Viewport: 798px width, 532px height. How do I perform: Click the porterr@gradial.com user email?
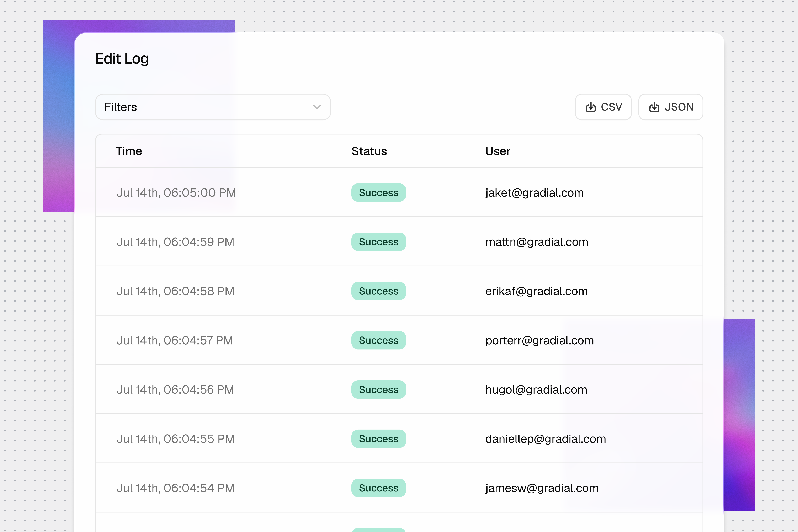pos(539,340)
